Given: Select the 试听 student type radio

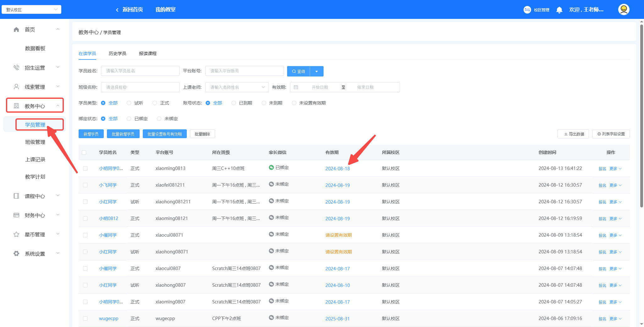Looking at the screenshot, I should [129, 103].
